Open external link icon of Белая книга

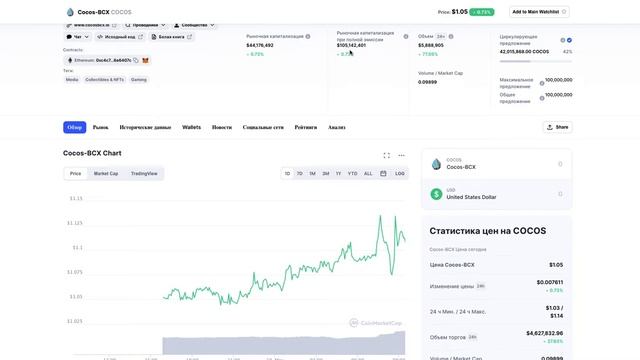point(189,37)
